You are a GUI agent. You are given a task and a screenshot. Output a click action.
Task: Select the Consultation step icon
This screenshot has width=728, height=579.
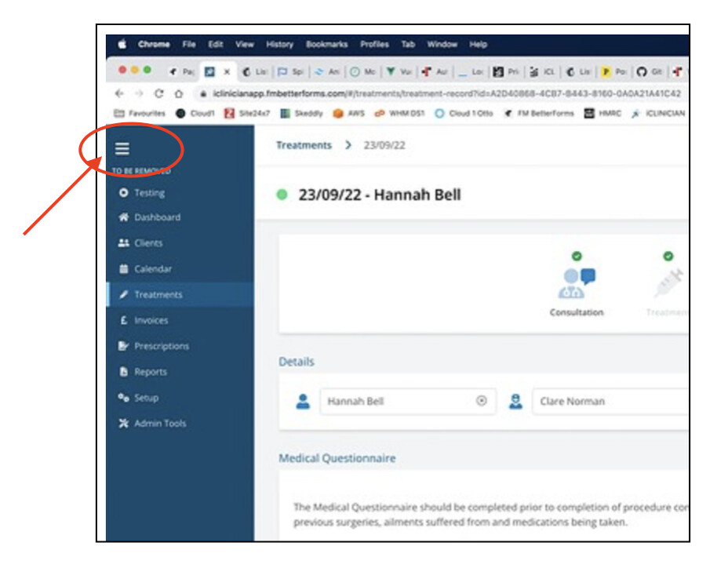pos(577,283)
